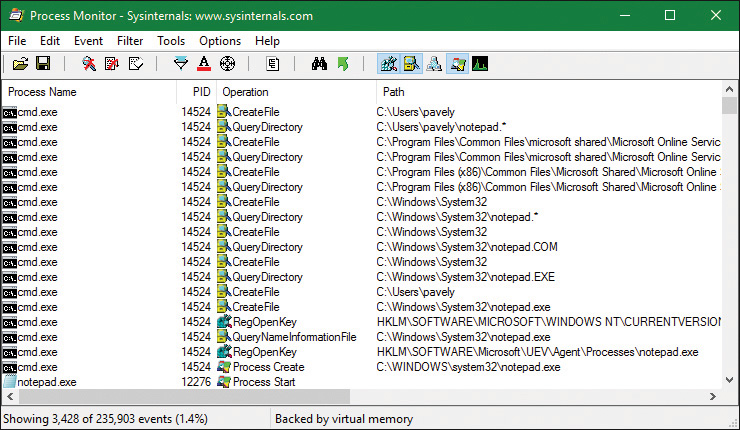This screenshot has width=740, height=430.
Task: Click the Process Name column header
Action: click(42, 92)
